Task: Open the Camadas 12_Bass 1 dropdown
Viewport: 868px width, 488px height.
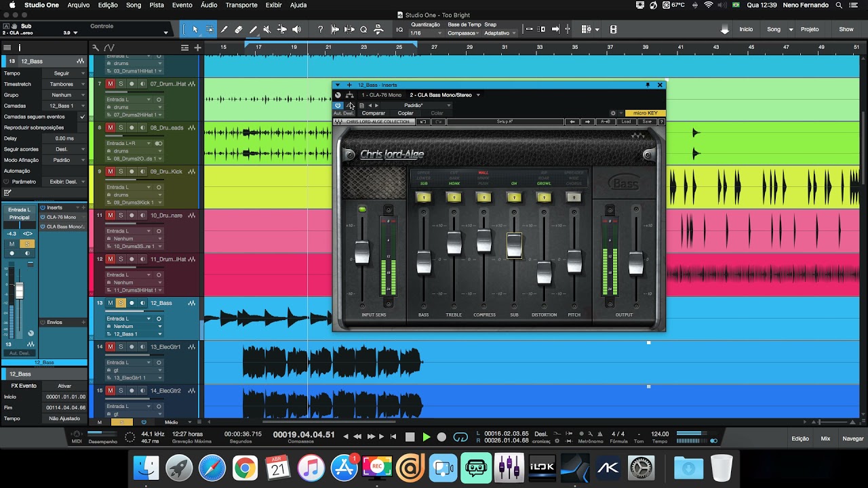Action: tap(66, 106)
